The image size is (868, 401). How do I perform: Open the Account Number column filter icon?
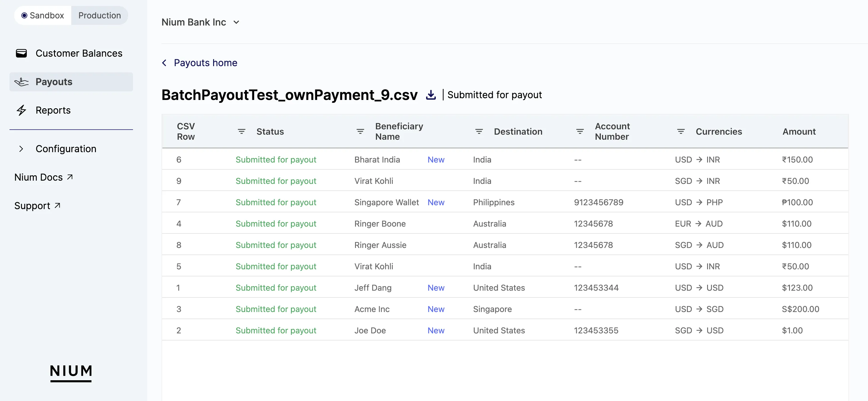(x=580, y=131)
